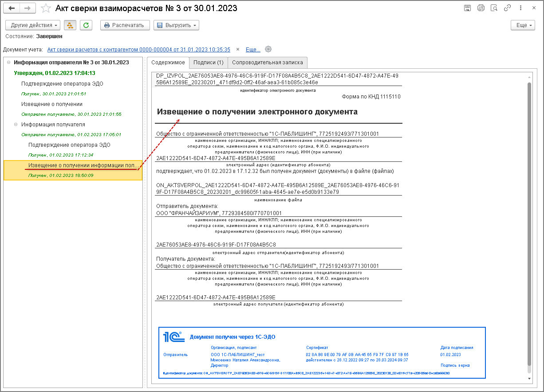Select first Подтверждение оператора ЭДО under отправителя
544x392 pixels.
62,84
